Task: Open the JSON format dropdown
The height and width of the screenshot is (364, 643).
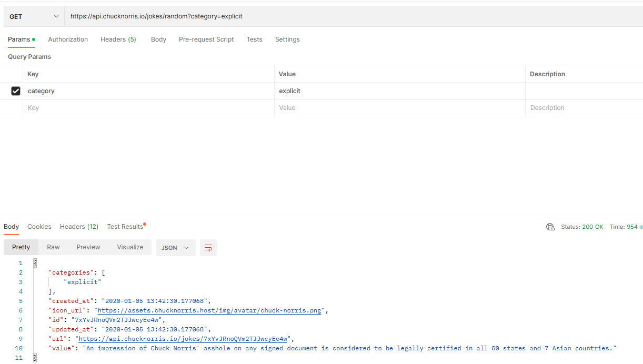Action: point(176,248)
